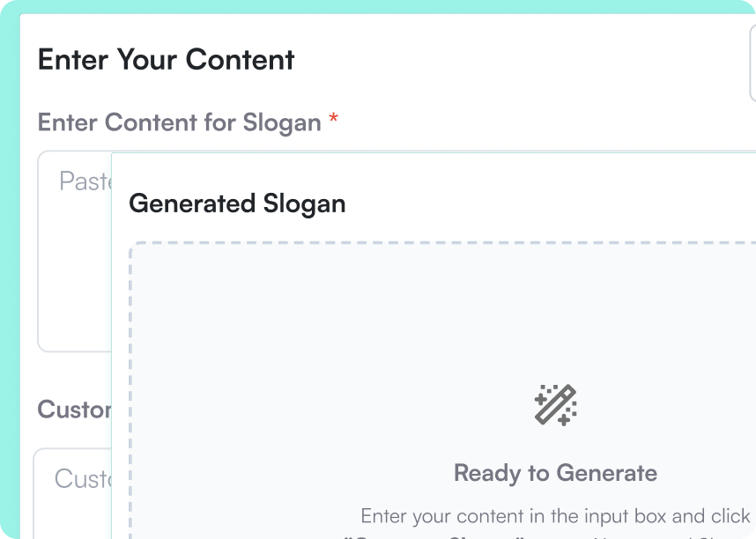756x539 pixels.
Task: Click the Ready to Generate text
Action: pos(554,473)
